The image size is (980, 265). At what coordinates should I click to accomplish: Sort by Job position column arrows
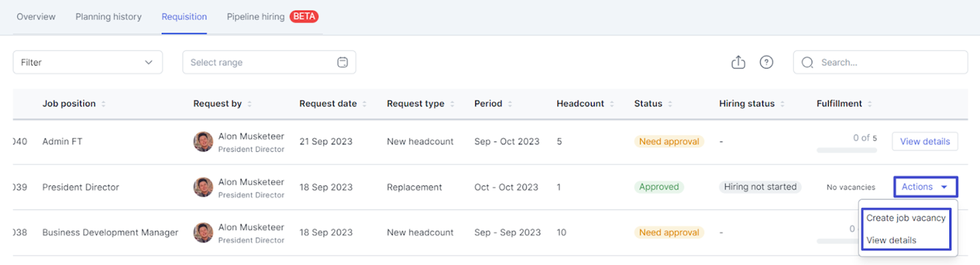[104, 104]
